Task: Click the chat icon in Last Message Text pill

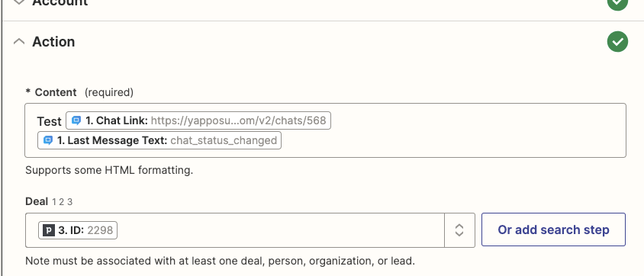Action: (x=48, y=140)
